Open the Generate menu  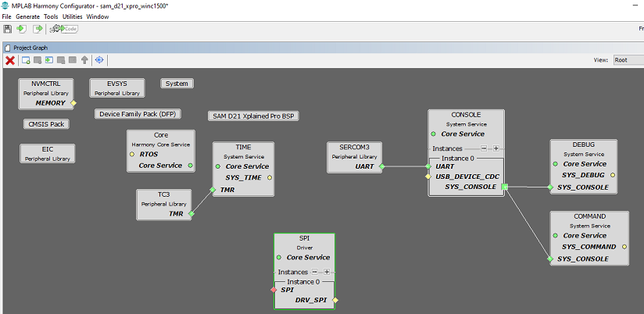27,16
